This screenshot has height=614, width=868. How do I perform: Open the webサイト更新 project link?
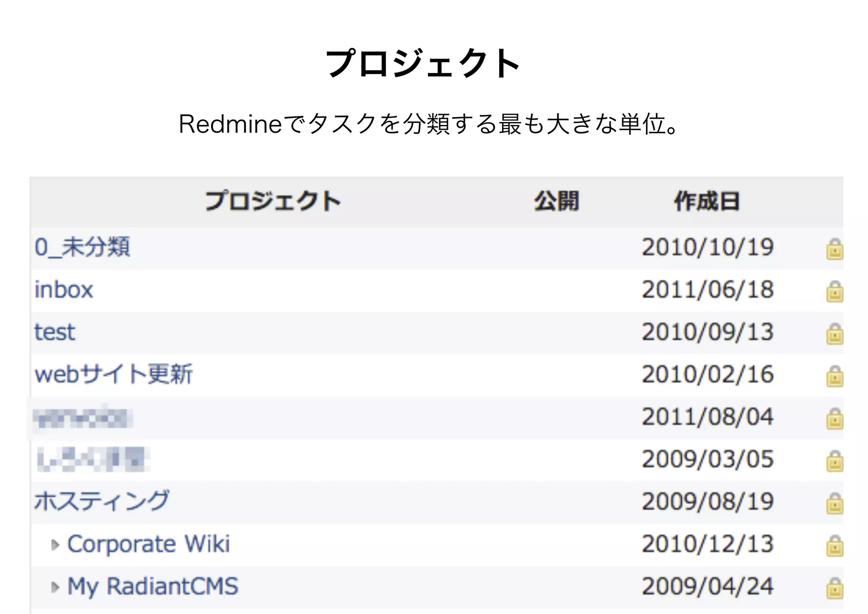click(114, 374)
